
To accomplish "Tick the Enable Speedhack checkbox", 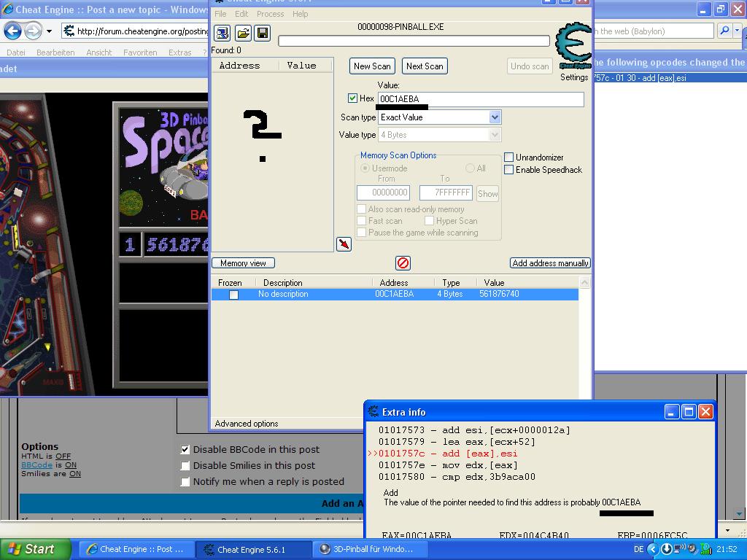I will (x=508, y=169).
